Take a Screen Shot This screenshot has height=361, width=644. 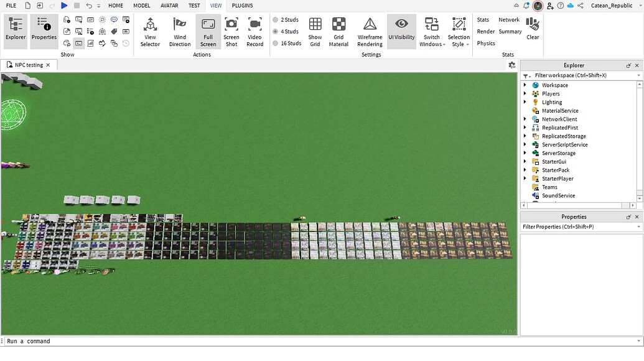231,31
